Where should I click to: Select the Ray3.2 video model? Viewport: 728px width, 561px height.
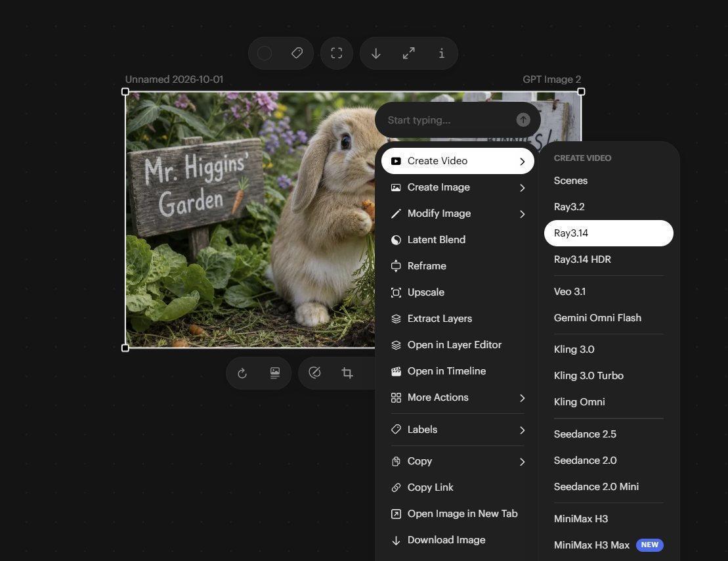[609, 207]
